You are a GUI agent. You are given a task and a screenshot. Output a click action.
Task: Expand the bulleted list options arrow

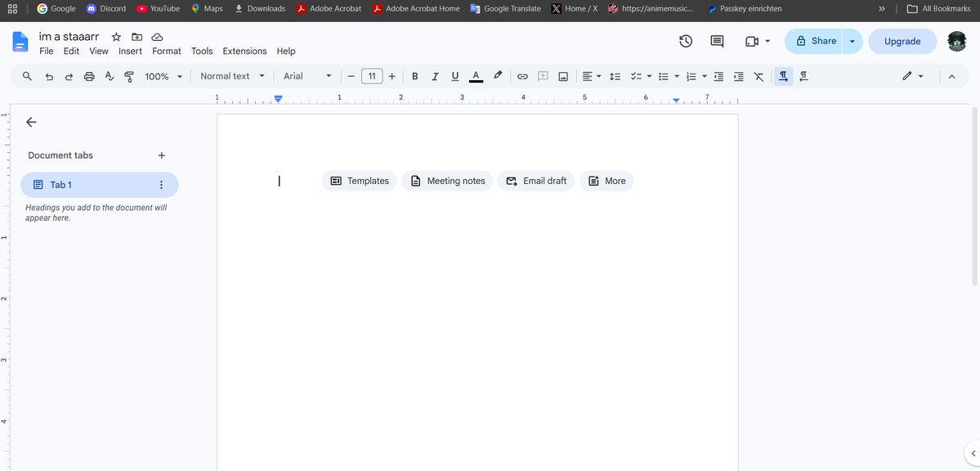tap(677, 76)
